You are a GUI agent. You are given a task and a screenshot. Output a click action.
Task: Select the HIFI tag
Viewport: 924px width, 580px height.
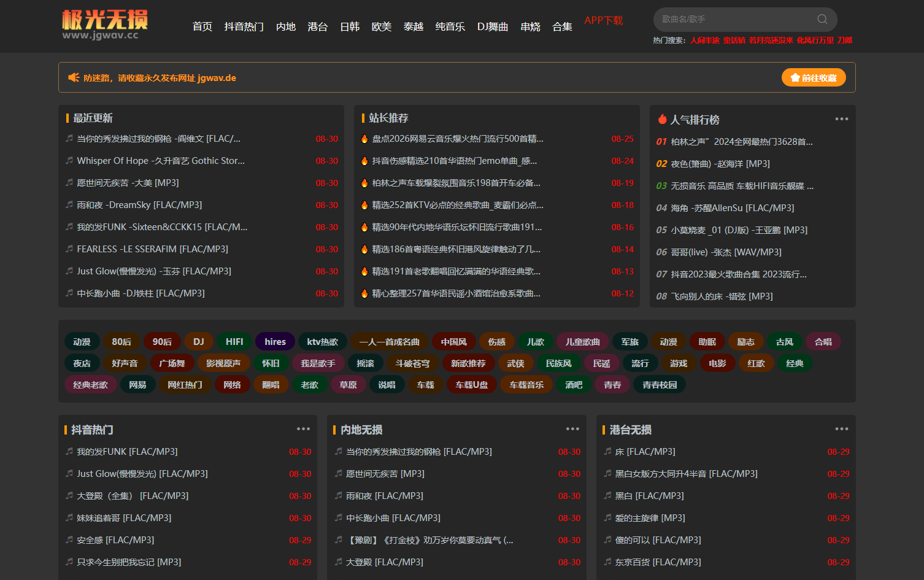click(x=234, y=341)
